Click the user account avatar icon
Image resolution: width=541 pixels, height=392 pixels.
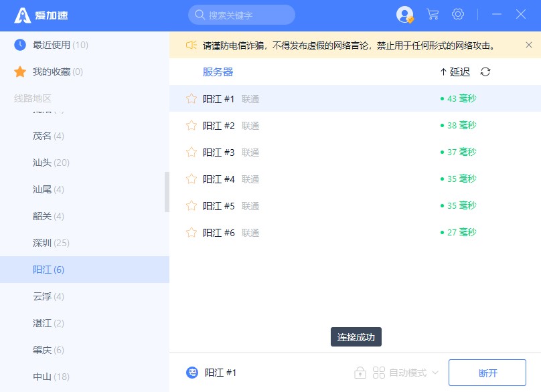pos(404,15)
